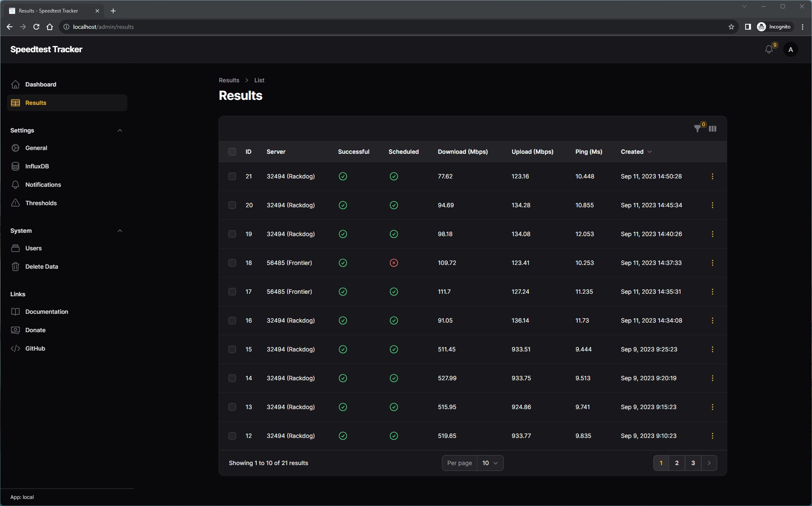The image size is (812, 506).
Task: Click the InfluxDB database icon
Action: 15,166
